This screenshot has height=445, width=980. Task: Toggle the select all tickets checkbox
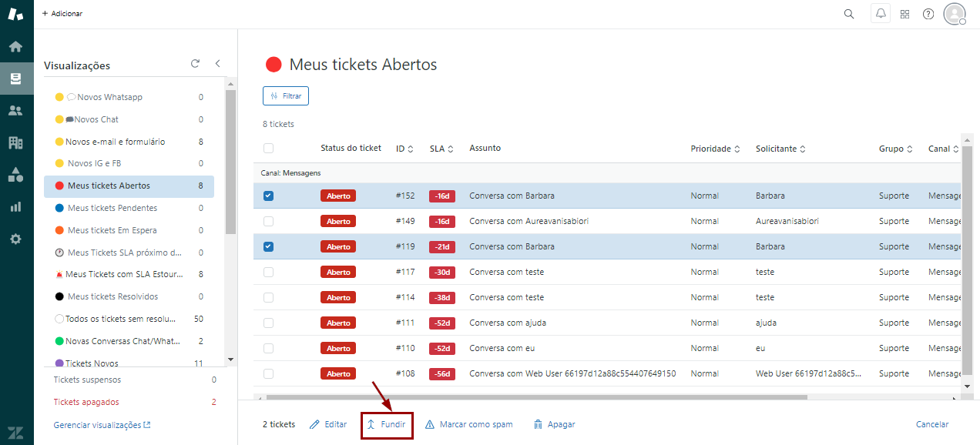[x=268, y=149]
